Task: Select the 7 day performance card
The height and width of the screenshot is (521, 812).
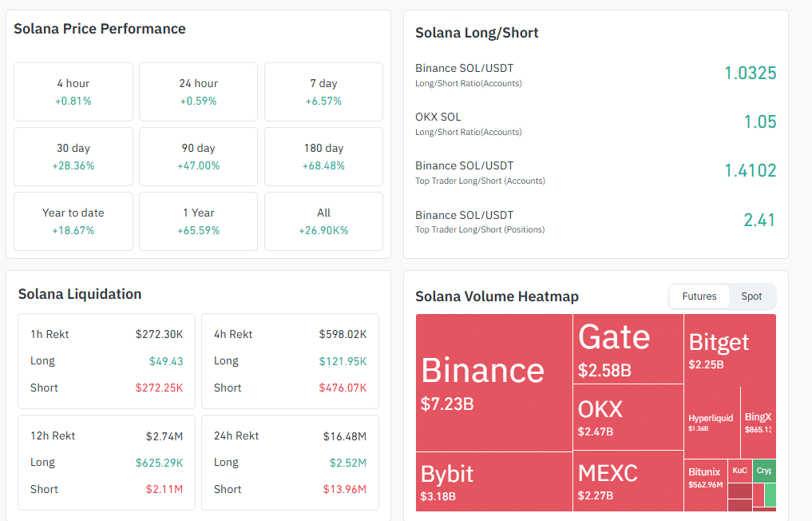Action: pos(323,92)
